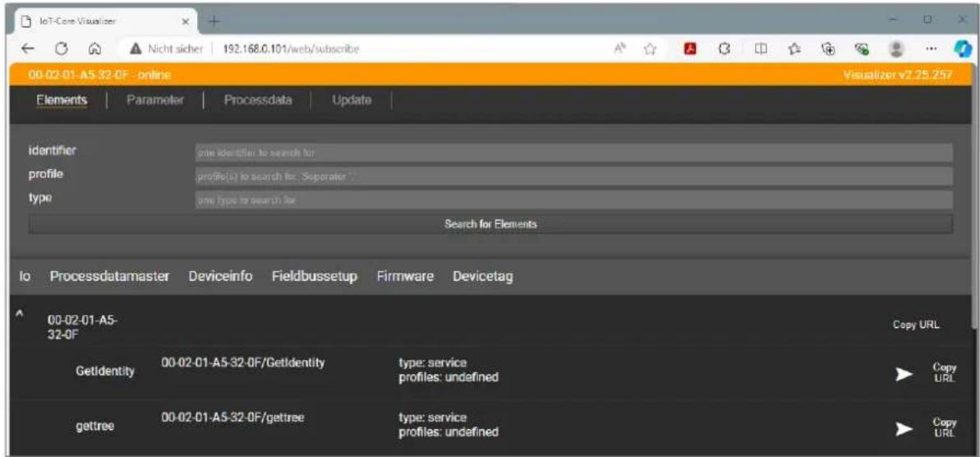Viewport: 980px width, 457px height.
Task: Reload the page with the refresh icon
Action: [x=63, y=49]
